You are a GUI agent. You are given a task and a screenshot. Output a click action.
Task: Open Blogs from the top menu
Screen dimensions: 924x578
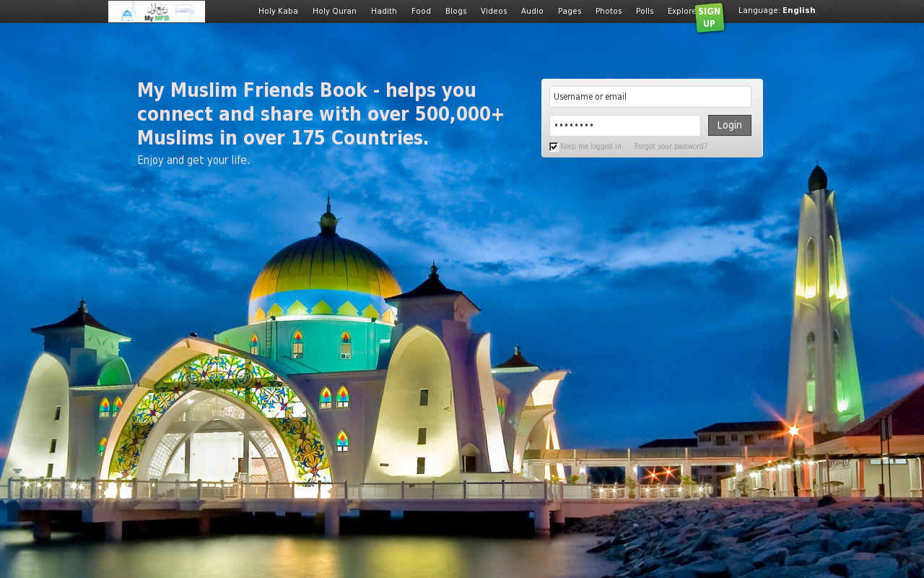[456, 11]
